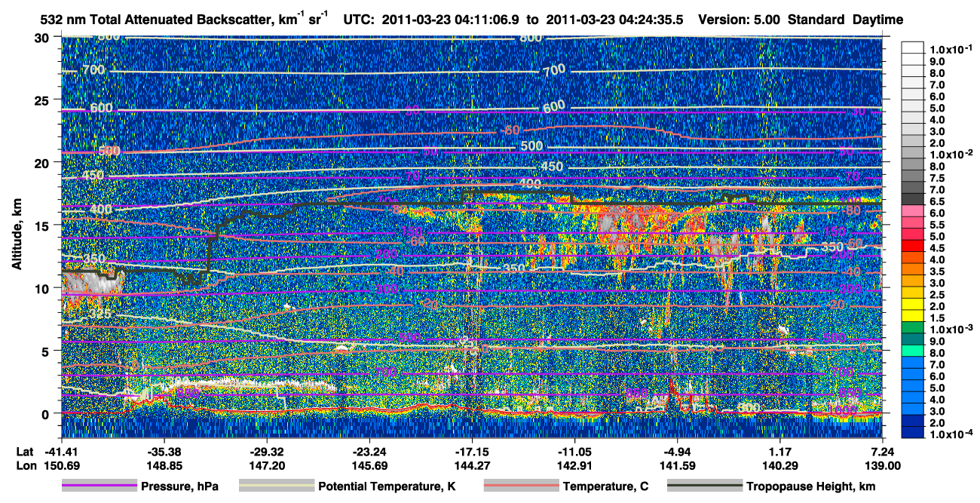This screenshot has width=980, height=503.
Task: Click the longitude value '145.69'
Action: pos(369,465)
